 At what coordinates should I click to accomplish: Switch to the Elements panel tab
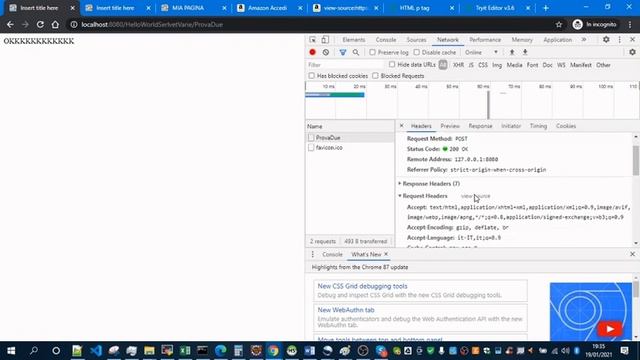pyautogui.click(x=354, y=40)
